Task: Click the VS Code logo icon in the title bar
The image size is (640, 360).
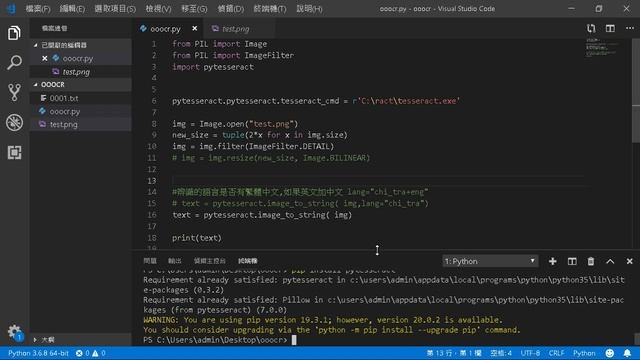Action: (x=11, y=9)
